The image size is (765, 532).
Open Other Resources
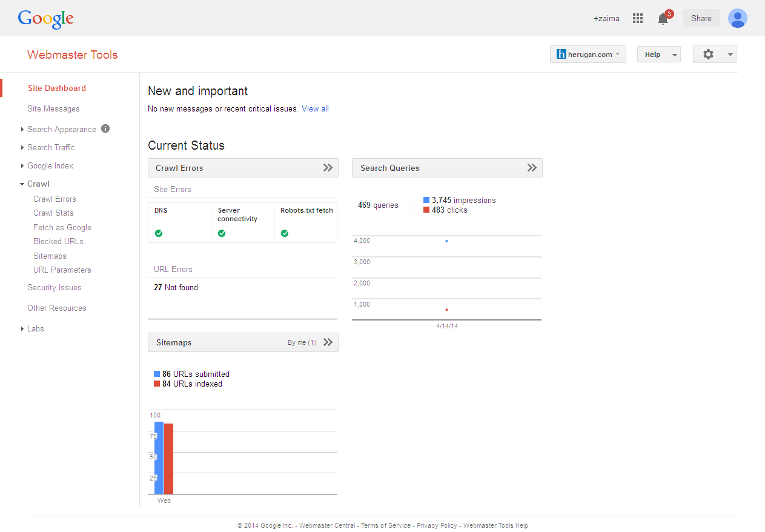point(57,308)
